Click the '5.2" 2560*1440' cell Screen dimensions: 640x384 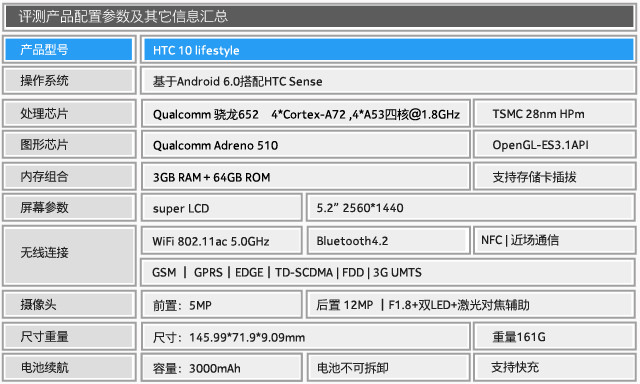471,207
